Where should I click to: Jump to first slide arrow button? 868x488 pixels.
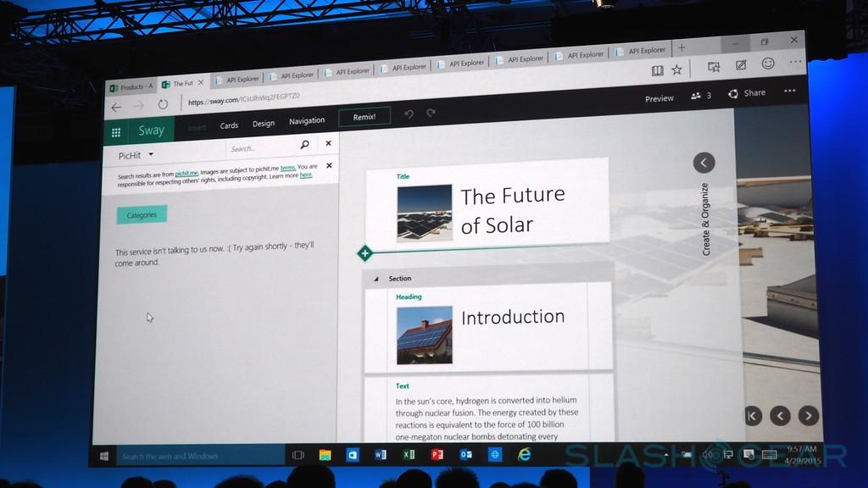(x=753, y=416)
